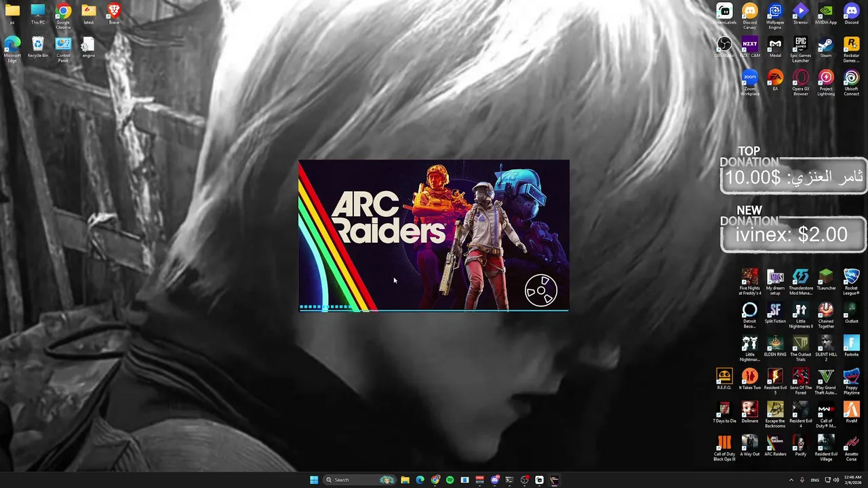Viewport: 868px width, 488px height.
Task: Open the 'pc' folder on desktop
Action: tap(12, 14)
